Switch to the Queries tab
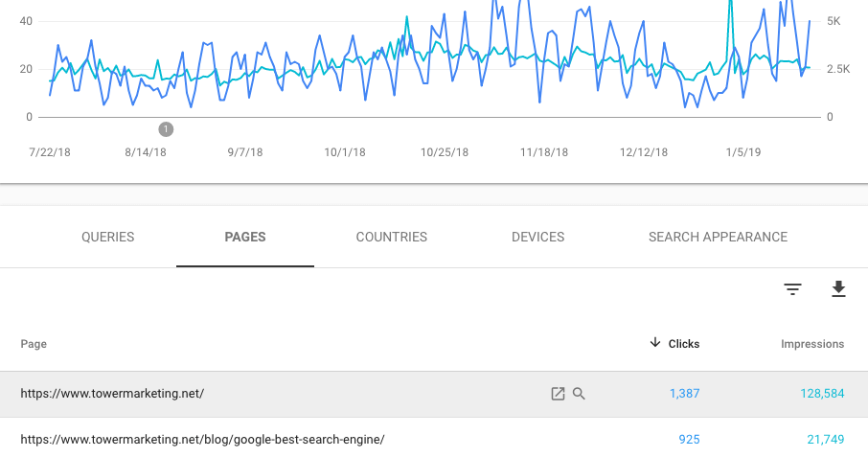The width and height of the screenshot is (868, 457). (x=108, y=237)
